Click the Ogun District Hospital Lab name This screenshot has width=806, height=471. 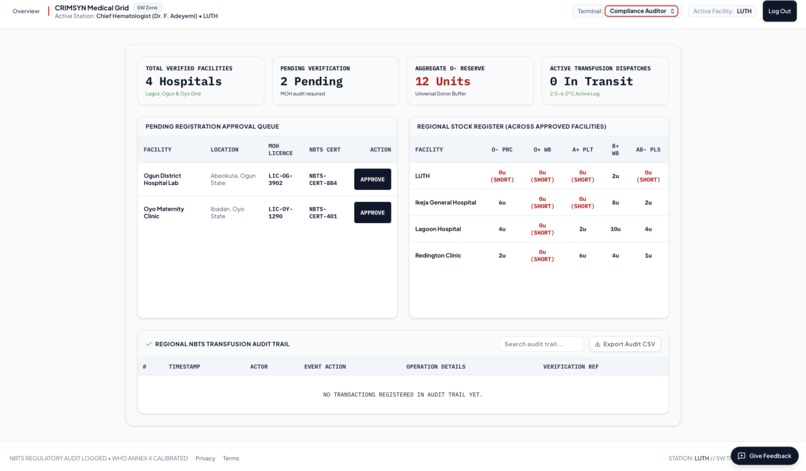pyautogui.click(x=162, y=179)
